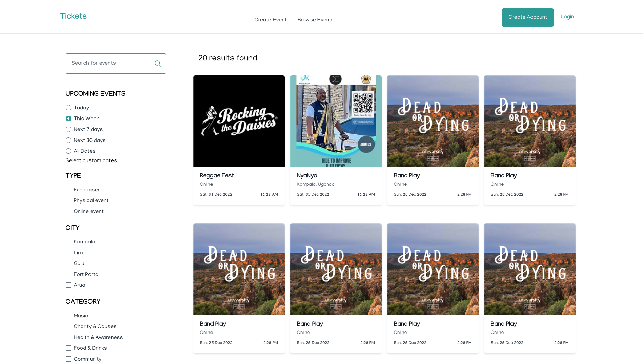Select Next 30 days filter
643x364 pixels.
(x=68, y=141)
